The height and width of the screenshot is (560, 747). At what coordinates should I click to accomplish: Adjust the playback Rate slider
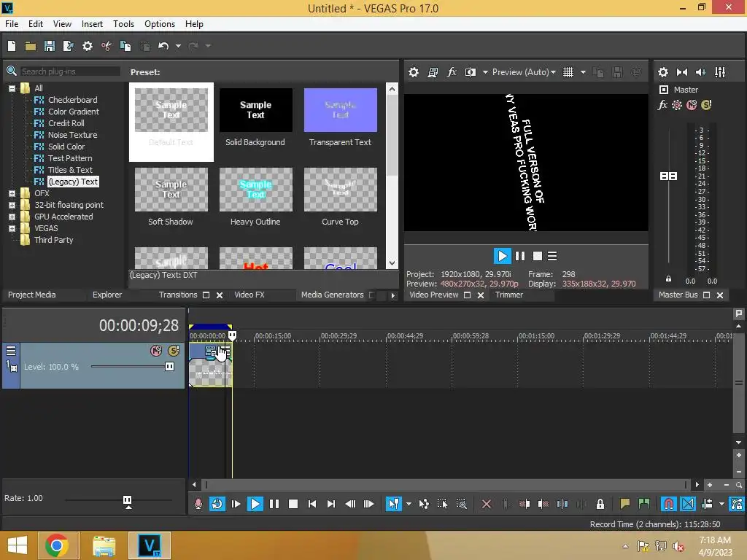pos(127,500)
